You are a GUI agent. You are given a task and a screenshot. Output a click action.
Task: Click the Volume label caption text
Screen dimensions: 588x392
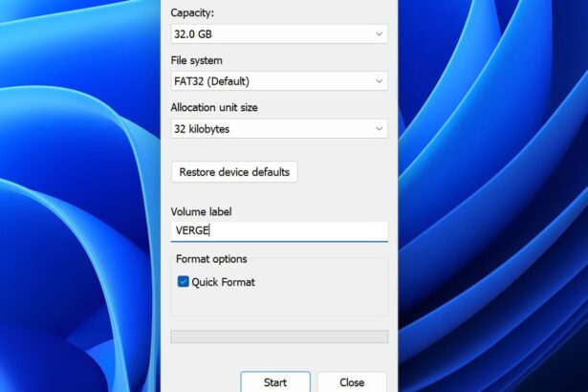[x=201, y=211]
